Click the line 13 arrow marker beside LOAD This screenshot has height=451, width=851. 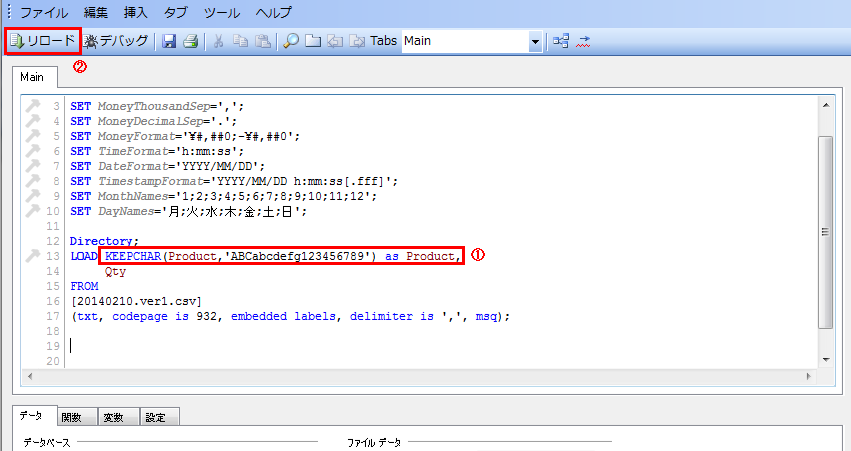33,255
